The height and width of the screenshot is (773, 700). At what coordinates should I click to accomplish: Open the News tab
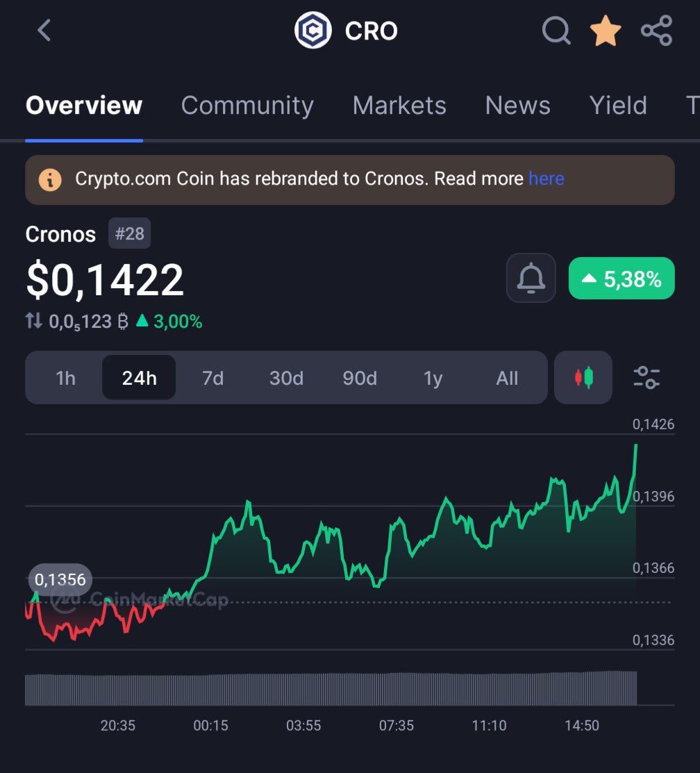tap(517, 106)
